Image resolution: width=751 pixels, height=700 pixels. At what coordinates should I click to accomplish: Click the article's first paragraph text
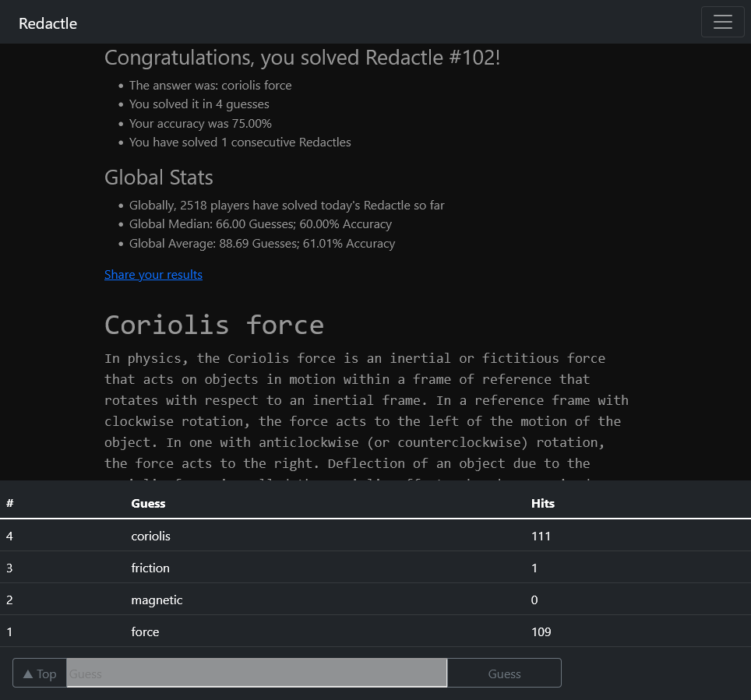click(x=366, y=410)
